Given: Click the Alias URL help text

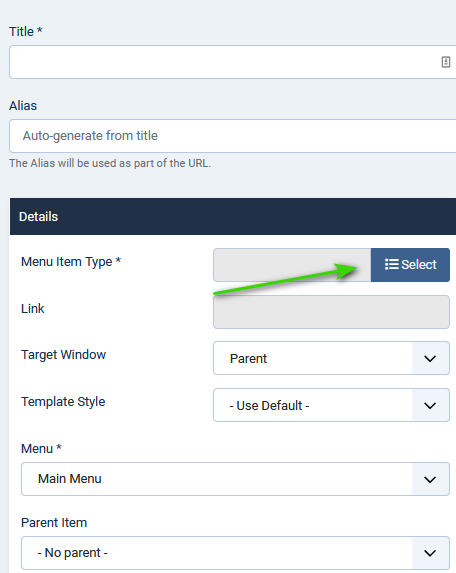Looking at the screenshot, I should (110, 163).
